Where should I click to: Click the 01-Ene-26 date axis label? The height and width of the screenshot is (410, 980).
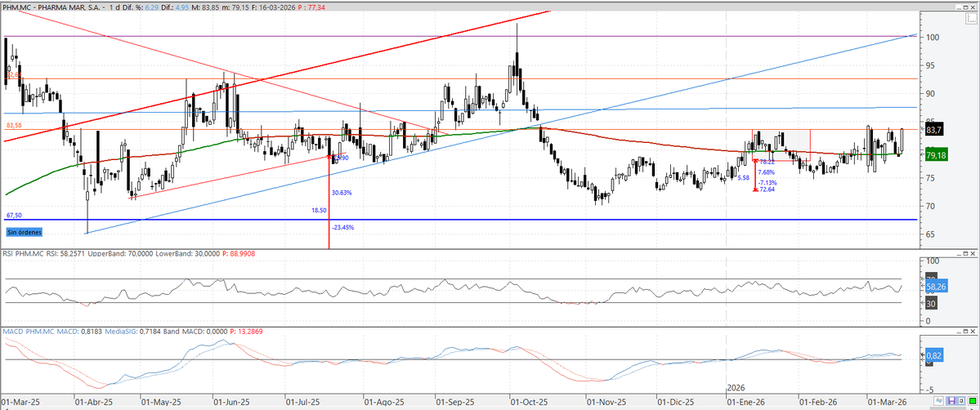(747, 401)
